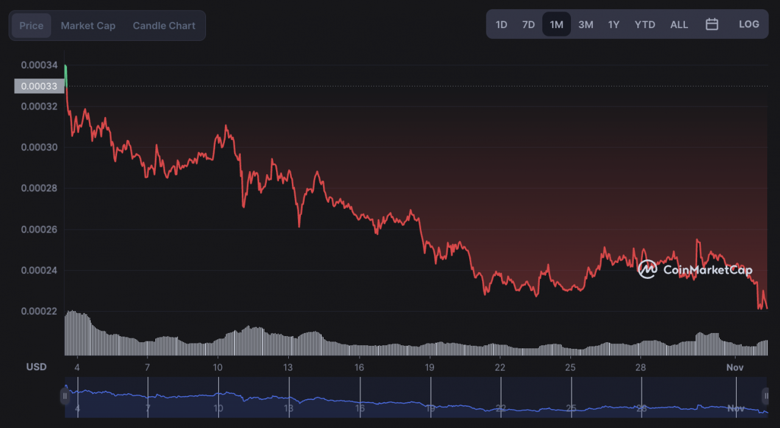Viewport: 780px width, 428px height.
Task: Click the green peak at chart start
Action: point(65,72)
